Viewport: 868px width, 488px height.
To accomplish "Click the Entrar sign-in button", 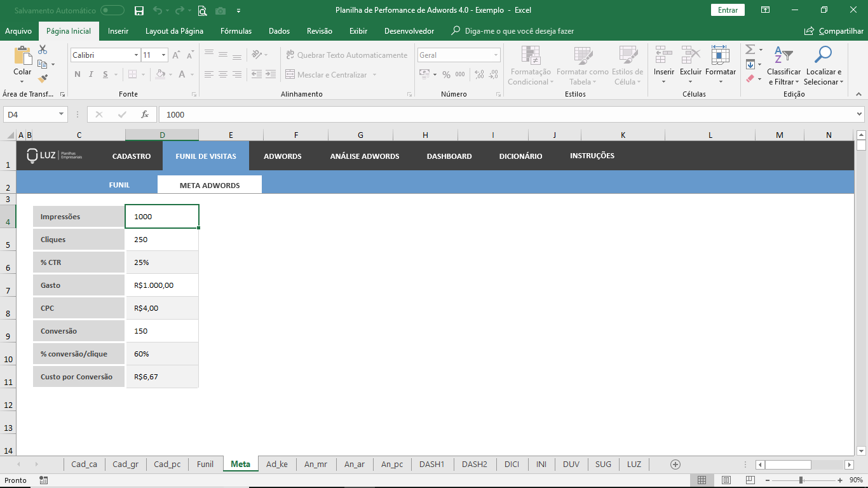I will pyautogui.click(x=728, y=10).
